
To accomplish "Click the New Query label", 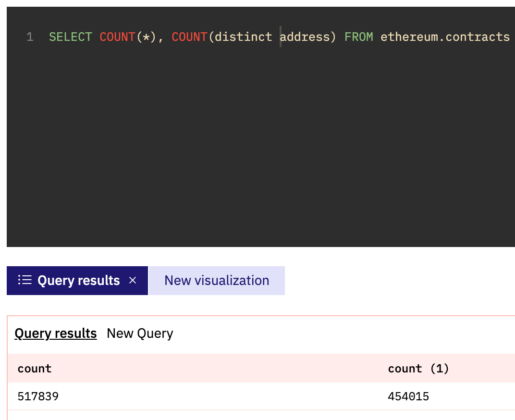I will [x=140, y=333].
